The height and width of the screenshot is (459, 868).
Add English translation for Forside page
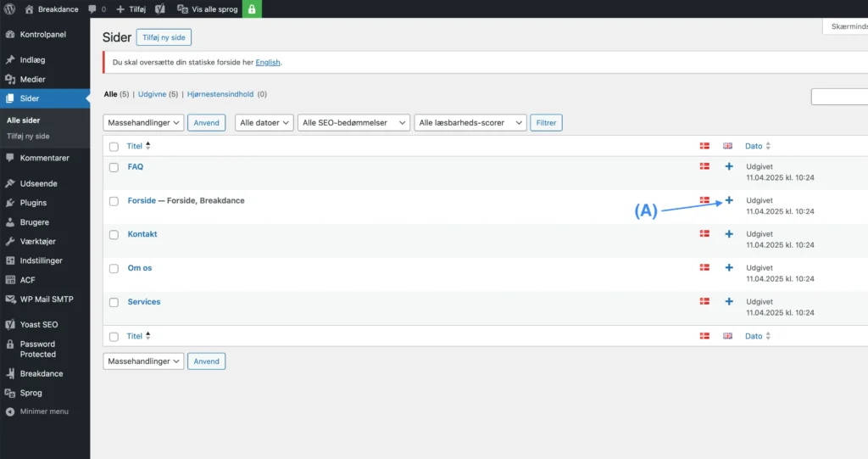point(728,200)
